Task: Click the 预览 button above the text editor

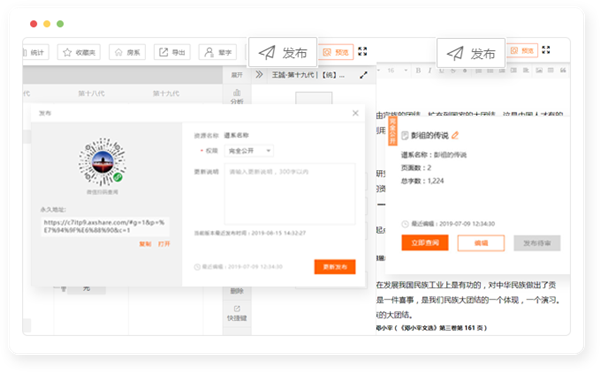Action: tap(522, 51)
